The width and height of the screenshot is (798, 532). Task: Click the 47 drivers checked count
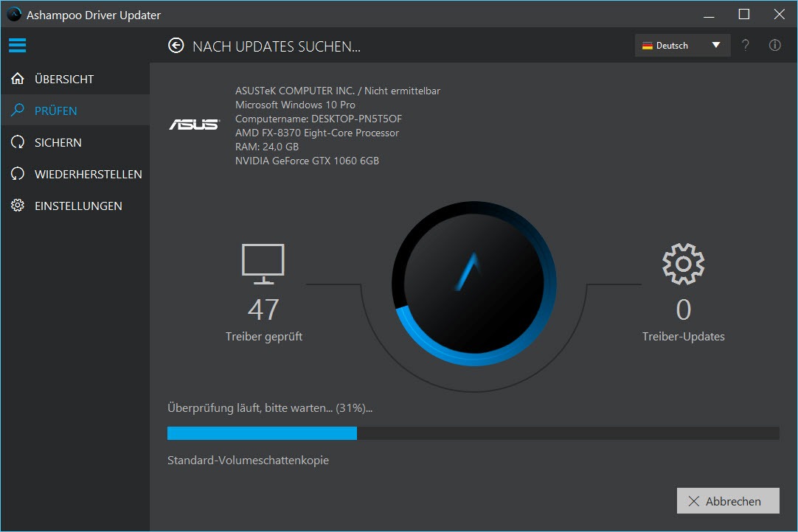tap(263, 309)
